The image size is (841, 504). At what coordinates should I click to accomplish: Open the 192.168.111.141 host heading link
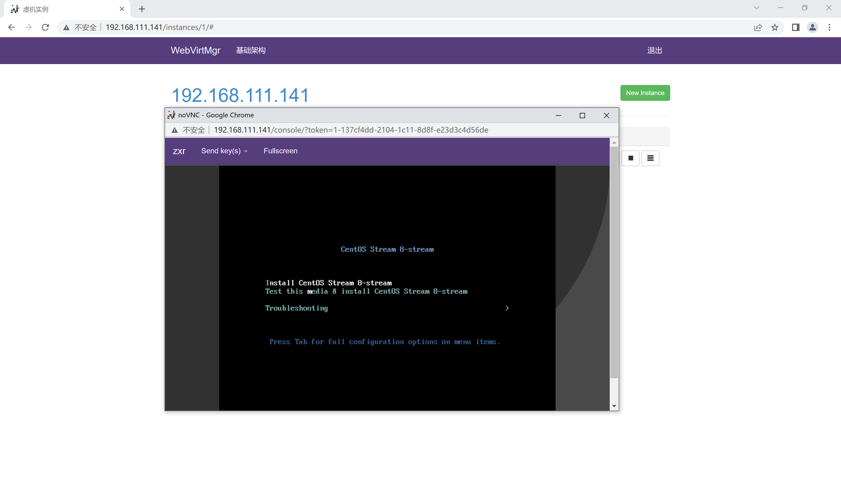(x=240, y=95)
